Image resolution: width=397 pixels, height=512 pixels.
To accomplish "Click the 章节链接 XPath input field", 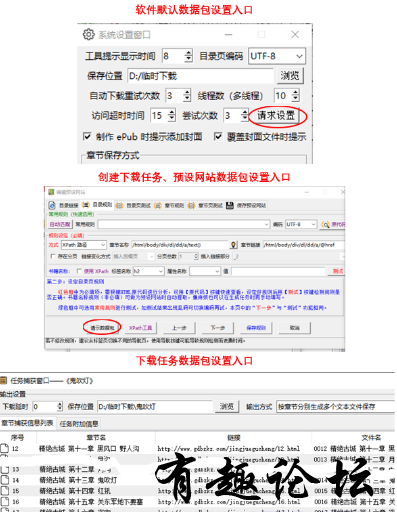I will 304,245.
